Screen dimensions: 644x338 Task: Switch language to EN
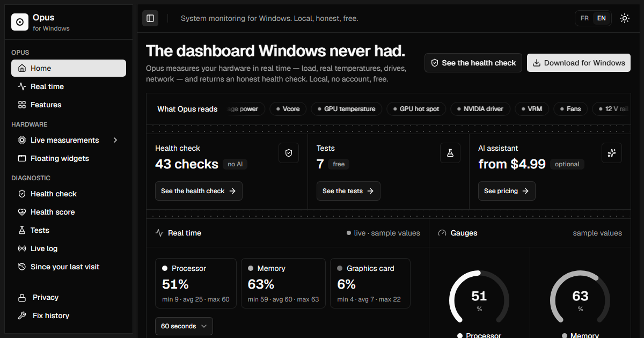tap(602, 18)
